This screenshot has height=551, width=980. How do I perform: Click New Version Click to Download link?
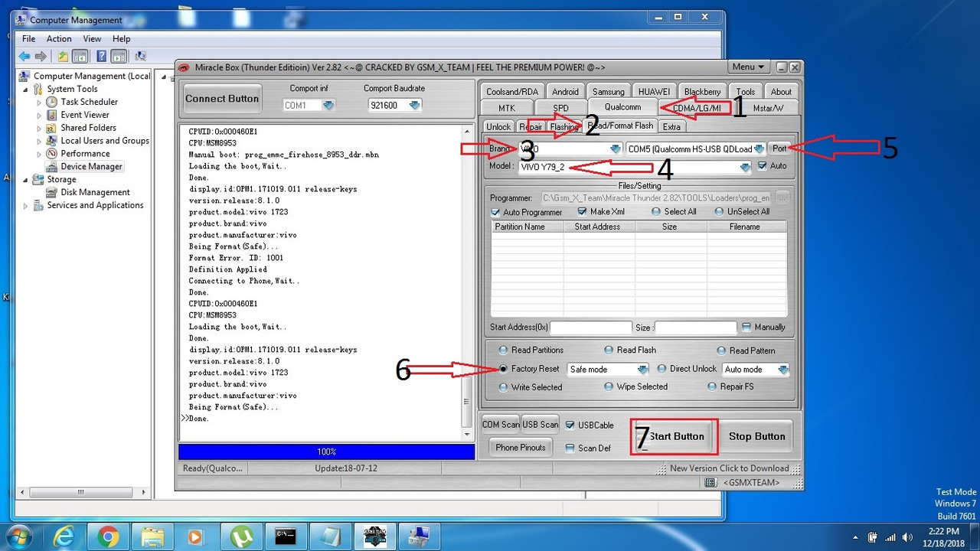coord(729,468)
